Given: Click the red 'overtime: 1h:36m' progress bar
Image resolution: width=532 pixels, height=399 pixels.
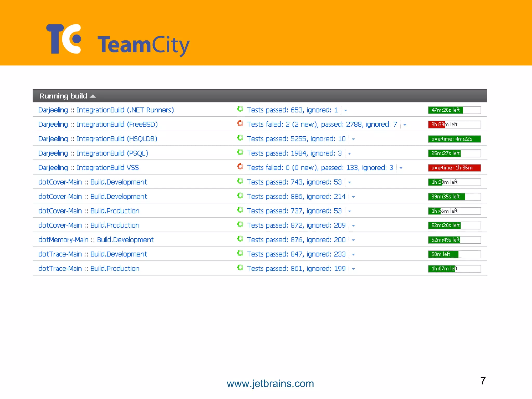Looking at the screenshot, I should point(454,168).
